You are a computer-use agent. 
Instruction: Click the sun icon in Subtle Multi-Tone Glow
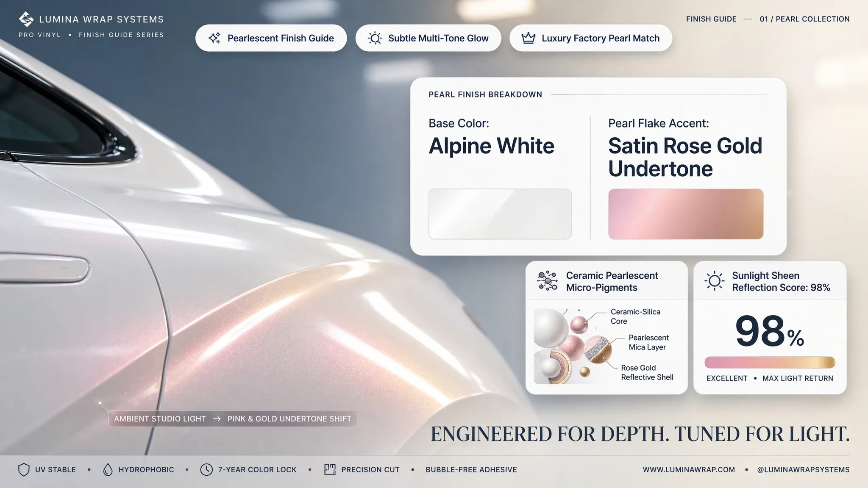(375, 38)
